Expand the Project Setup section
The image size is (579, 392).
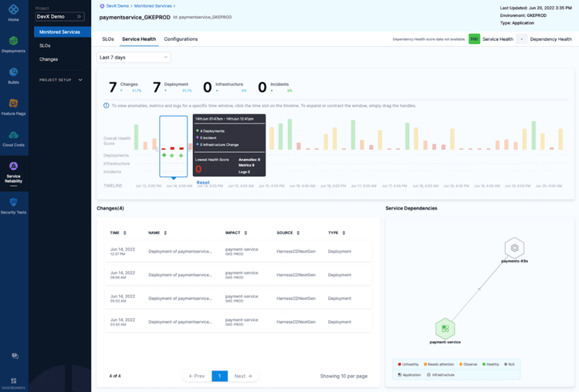61,79
